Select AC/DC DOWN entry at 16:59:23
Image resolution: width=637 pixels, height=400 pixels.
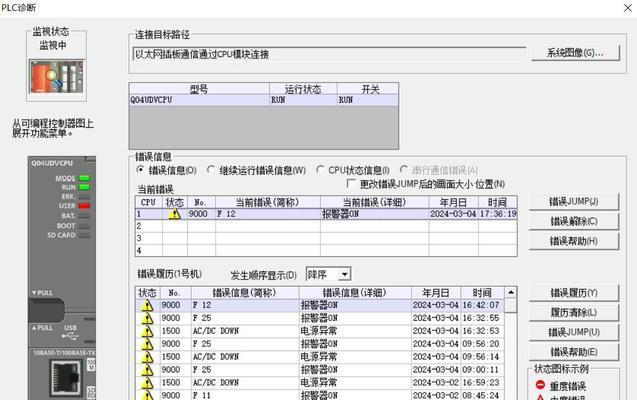point(320,383)
